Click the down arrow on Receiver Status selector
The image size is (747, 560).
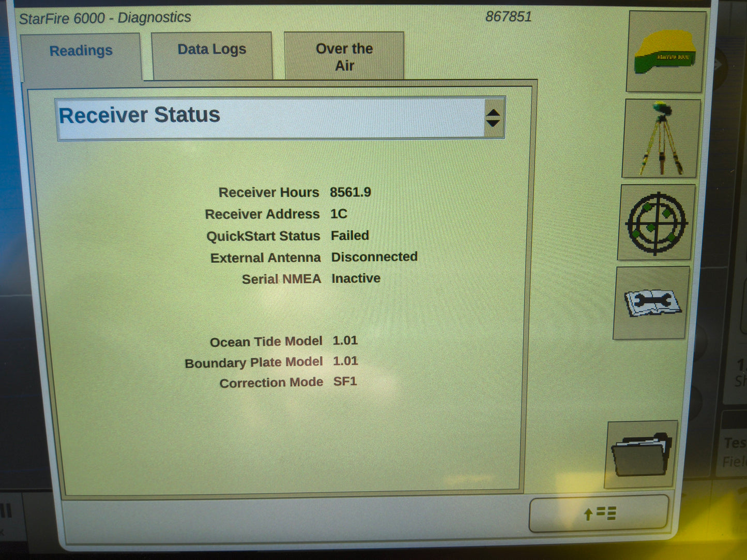[x=494, y=123]
